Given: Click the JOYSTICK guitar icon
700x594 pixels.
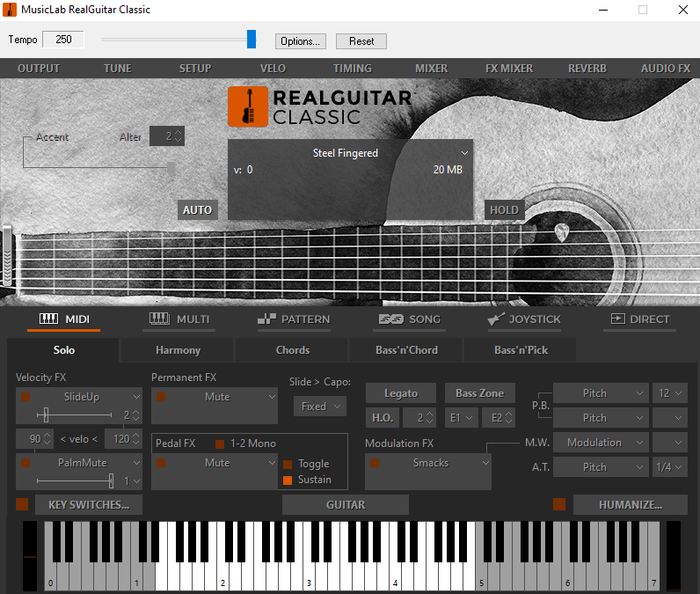Looking at the screenshot, I should click(496, 319).
